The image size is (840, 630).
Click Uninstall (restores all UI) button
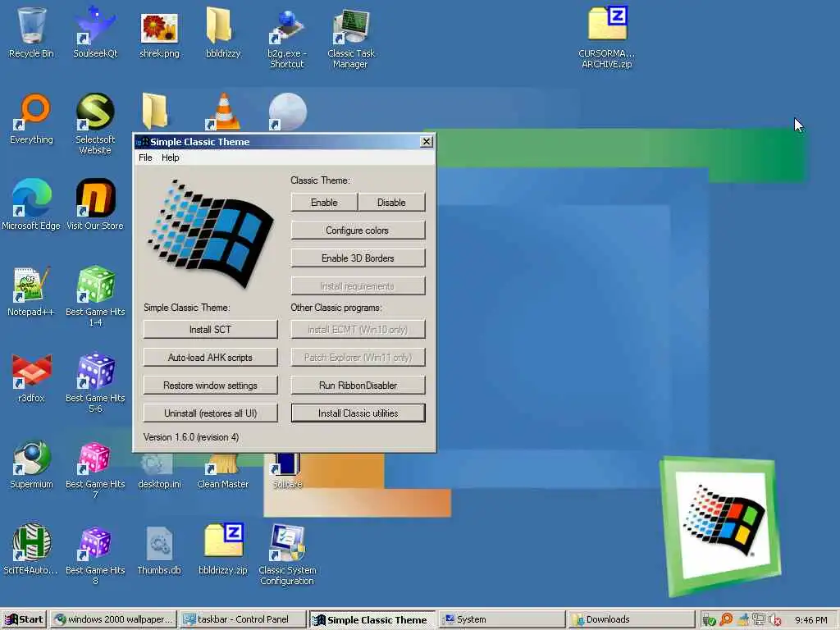coord(210,413)
